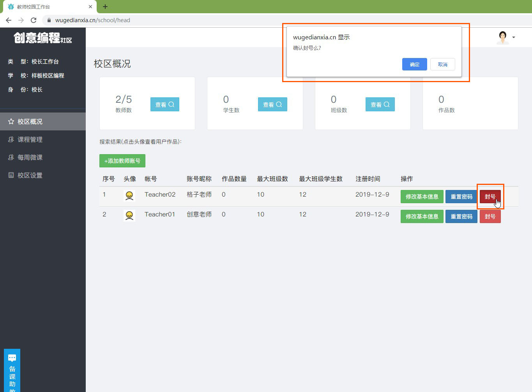Click Teacher02 row avatar image
The image size is (532, 392).
[129, 195]
